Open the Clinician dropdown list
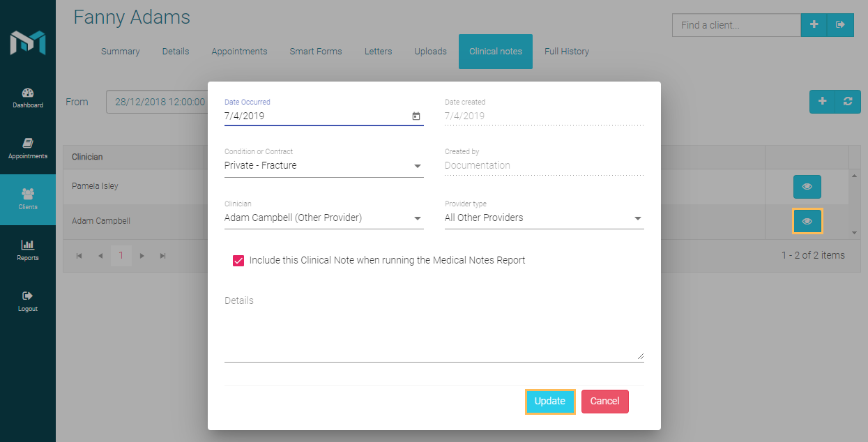The height and width of the screenshot is (442, 868). click(418, 218)
